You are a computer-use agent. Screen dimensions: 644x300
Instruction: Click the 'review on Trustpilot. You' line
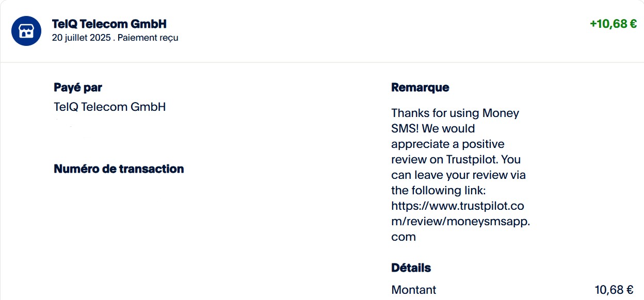[x=456, y=159]
